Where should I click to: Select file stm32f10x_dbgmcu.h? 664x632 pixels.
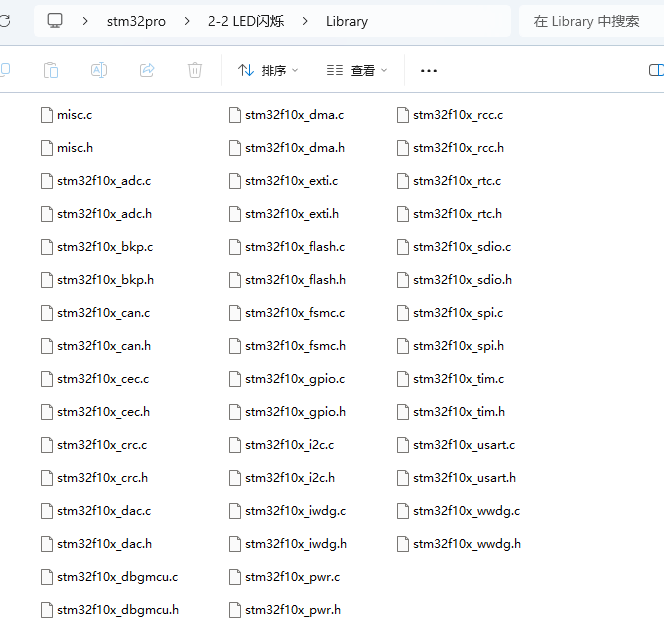(x=110, y=610)
